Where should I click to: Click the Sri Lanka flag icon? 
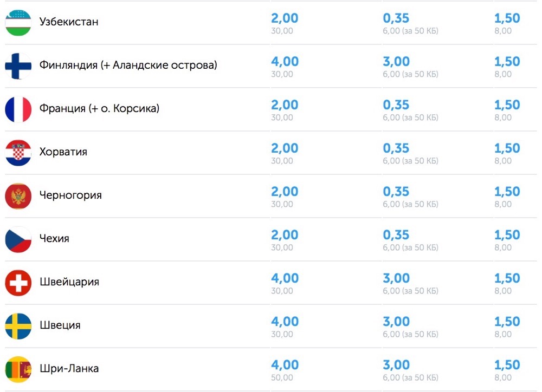point(18,370)
